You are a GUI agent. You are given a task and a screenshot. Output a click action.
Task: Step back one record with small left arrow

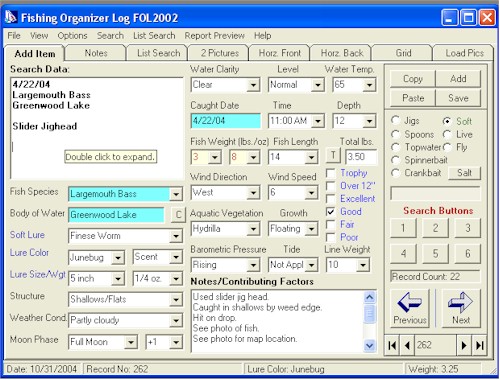[x=407, y=345]
